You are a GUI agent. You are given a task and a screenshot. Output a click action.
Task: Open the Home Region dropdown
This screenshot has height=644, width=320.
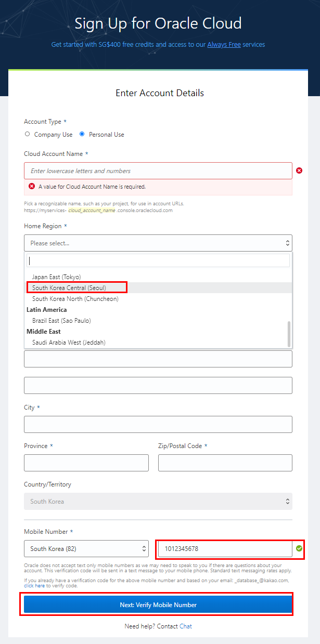click(x=158, y=243)
